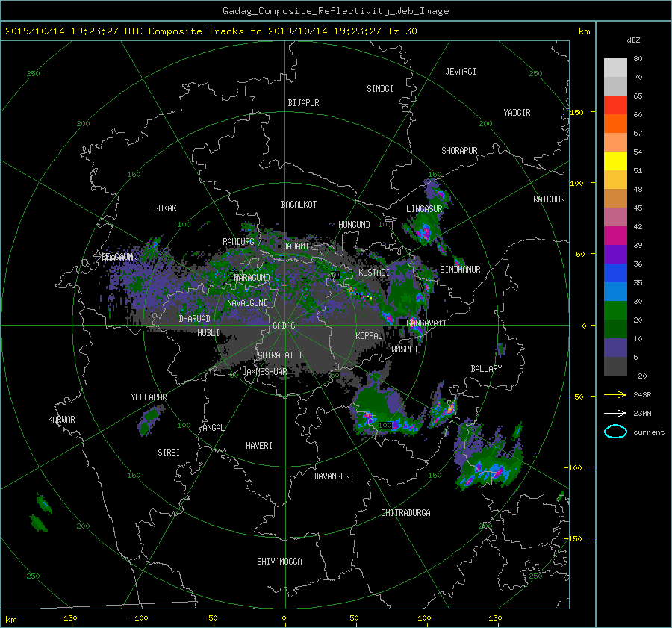Click the UTC Composite Tracks timestamp header
The height and width of the screenshot is (628, 672).
211,31
